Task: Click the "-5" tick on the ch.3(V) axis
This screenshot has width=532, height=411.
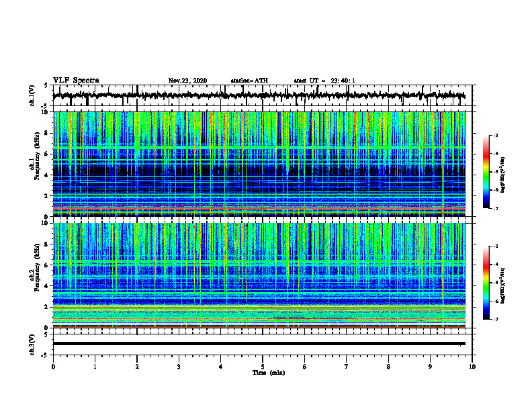Action: (x=46, y=355)
